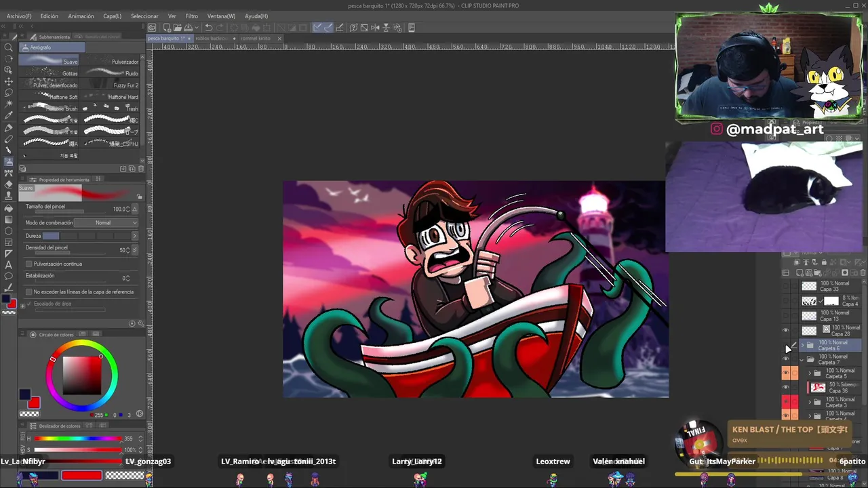Screen dimensions: 868x488
Task: Click the Redo arrow
Action: click(220, 28)
